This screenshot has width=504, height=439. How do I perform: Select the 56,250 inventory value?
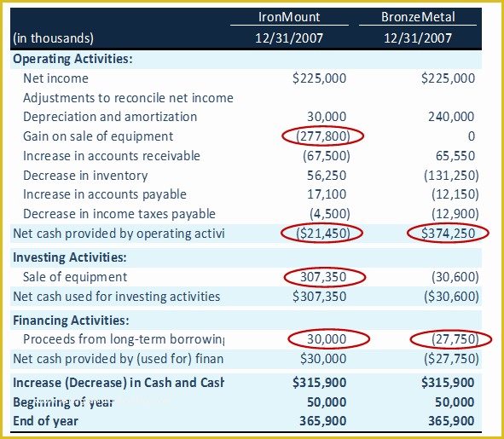(x=327, y=176)
